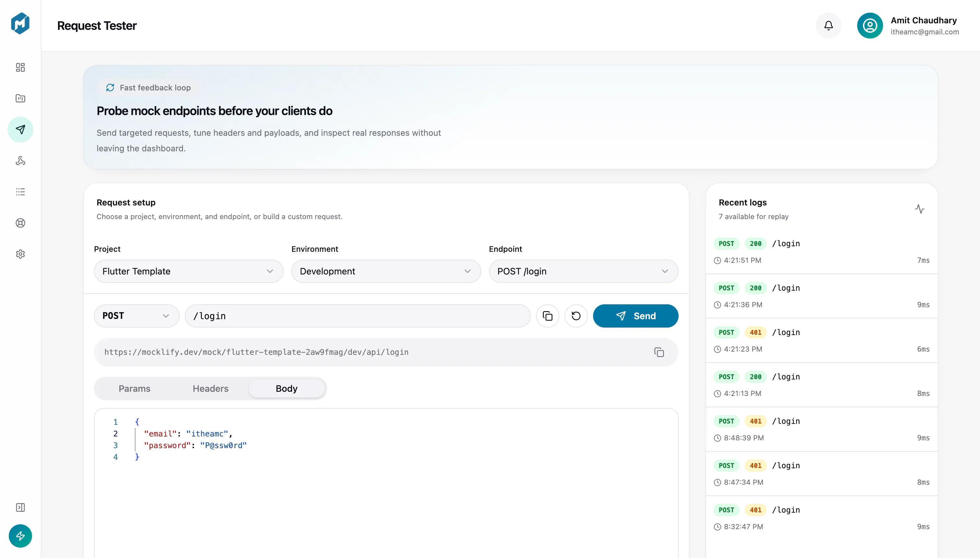Click the itheamc@gmail.com email text
Screen dimensions: 980x558
click(x=925, y=32)
